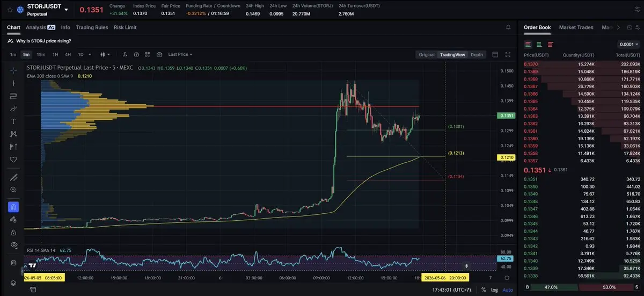Screen dimensions: 644x296
Task: Open notifications bell icon
Action: (x=508, y=27)
